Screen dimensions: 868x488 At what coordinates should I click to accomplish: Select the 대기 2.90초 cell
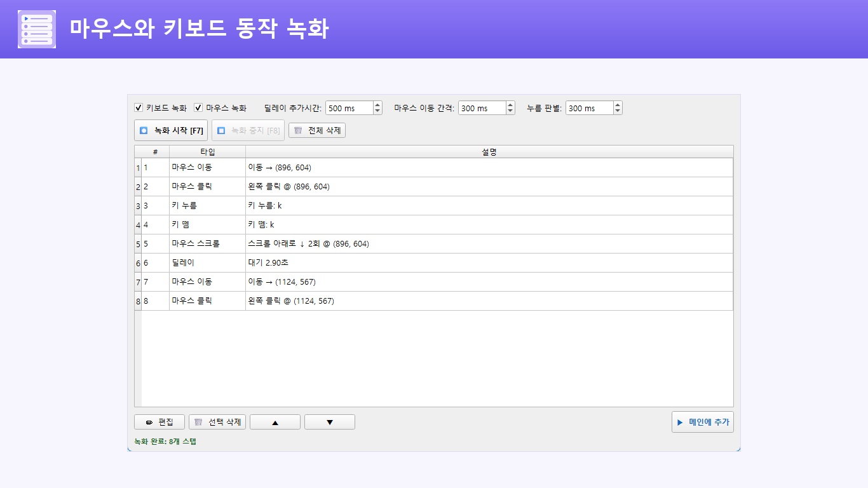tap(489, 263)
